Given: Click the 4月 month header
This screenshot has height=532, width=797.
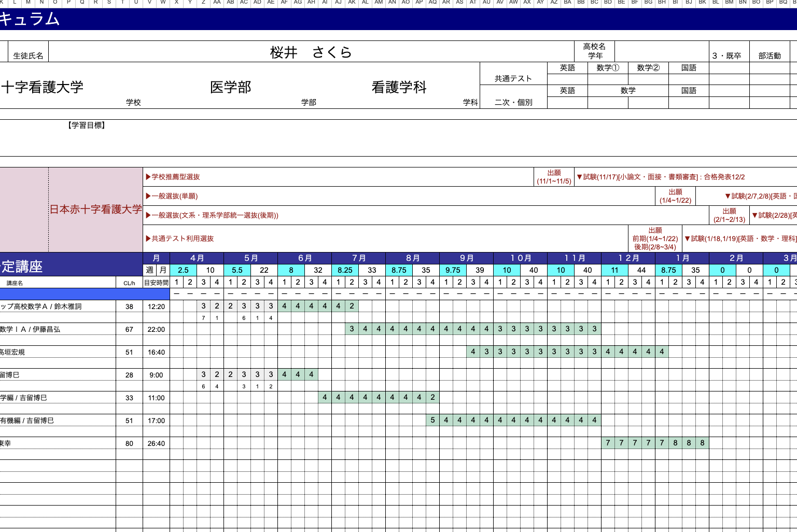Looking at the screenshot, I should [197, 258].
